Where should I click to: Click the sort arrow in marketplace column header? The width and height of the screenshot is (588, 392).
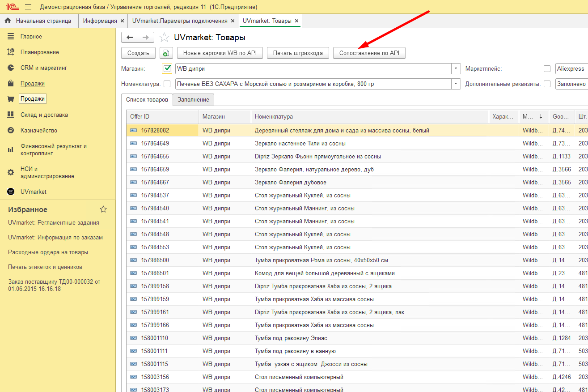[541, 116]
